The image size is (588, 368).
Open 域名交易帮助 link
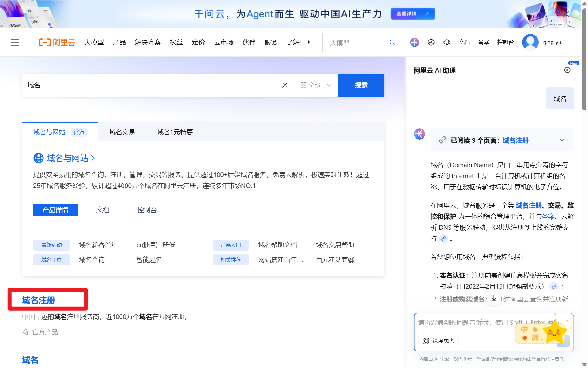[338, 245]
